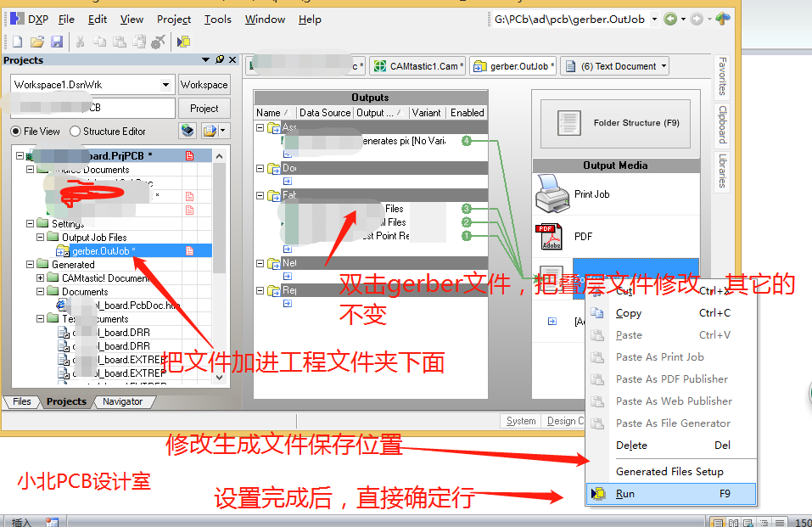The image size is (812, 527).
Task: Open the File menu
Action: [x=66, y=20]
